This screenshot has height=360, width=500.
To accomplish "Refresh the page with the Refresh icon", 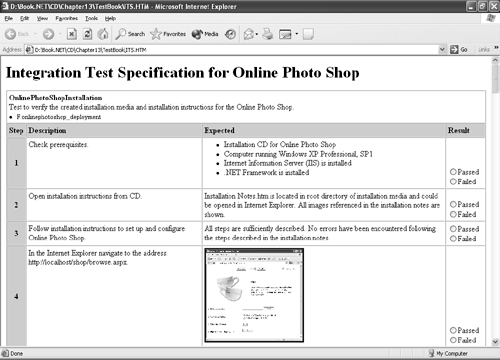I will 87,34.
